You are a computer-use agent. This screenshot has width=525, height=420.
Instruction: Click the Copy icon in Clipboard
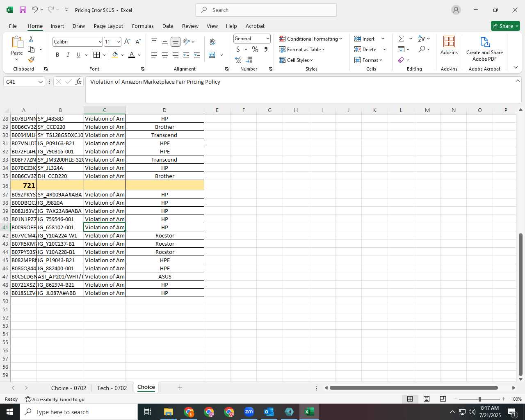pos(31,49)
